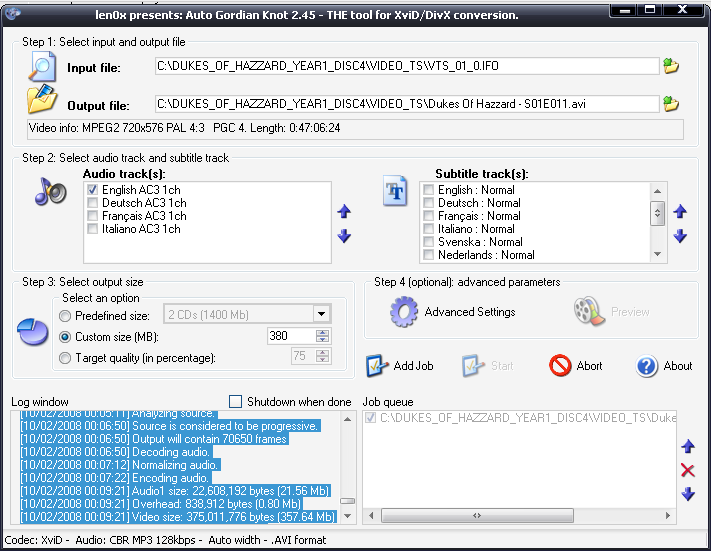The image size is (711, 551).
Task: Click log window scroll down arrow
Action: (x=347, y=516)
